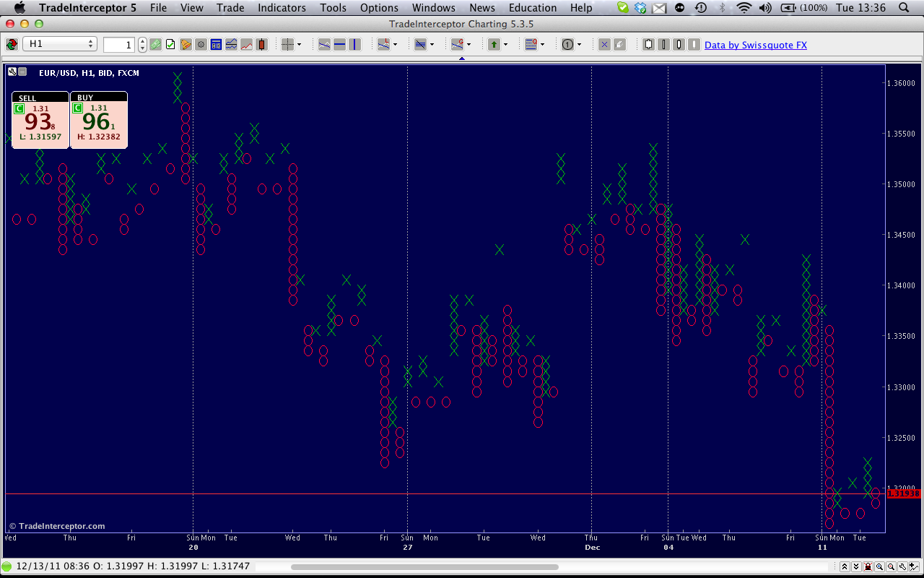The height and width of the screenshot is (578, 924).
Task: Click the red-green refresh arrows icon
Action: point(12,45)
